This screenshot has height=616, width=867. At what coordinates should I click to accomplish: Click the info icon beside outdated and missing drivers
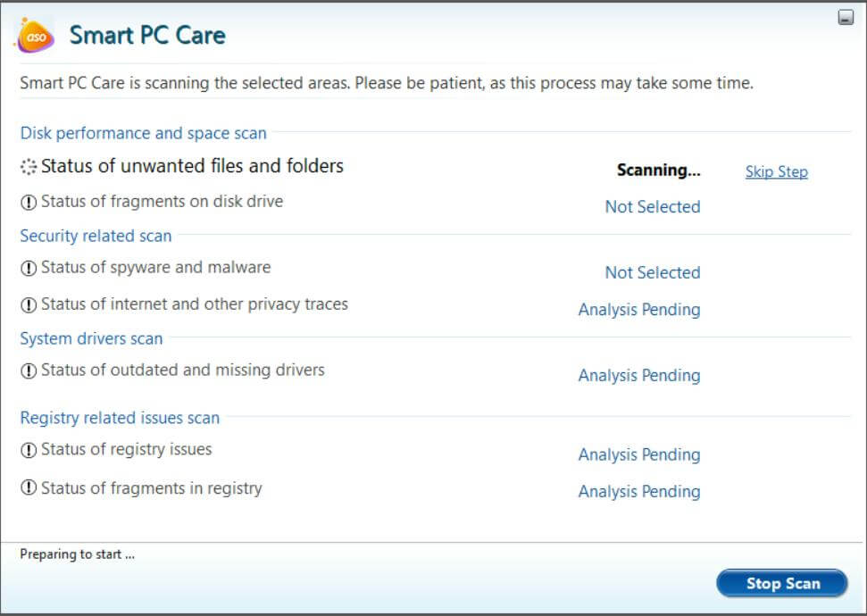pyautogui.click(x=29, y=371)
